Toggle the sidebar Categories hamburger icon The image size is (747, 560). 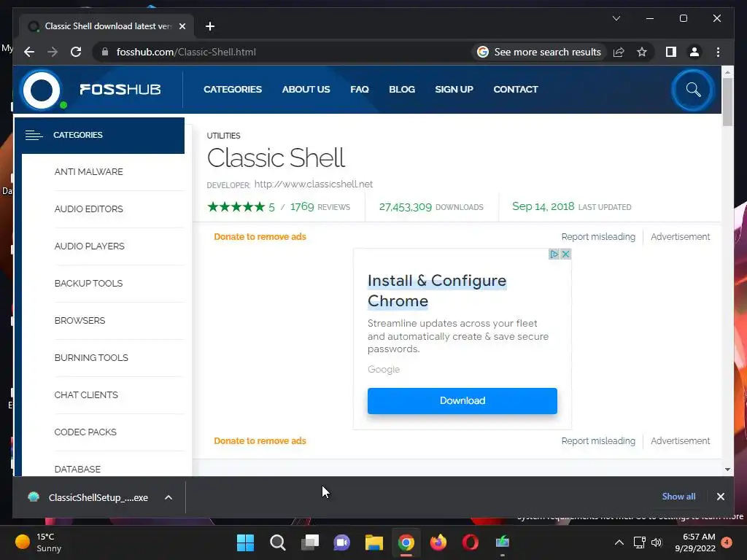(34, 135)
